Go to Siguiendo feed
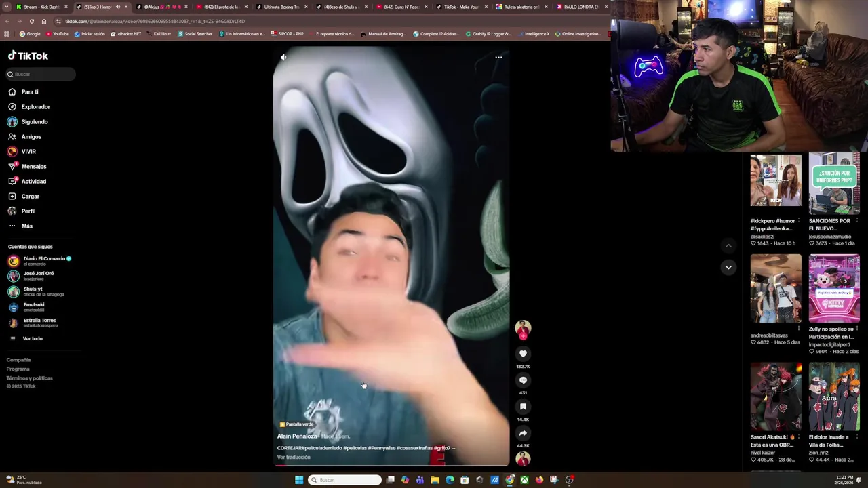Screen dimensions: 868x488 28,121
